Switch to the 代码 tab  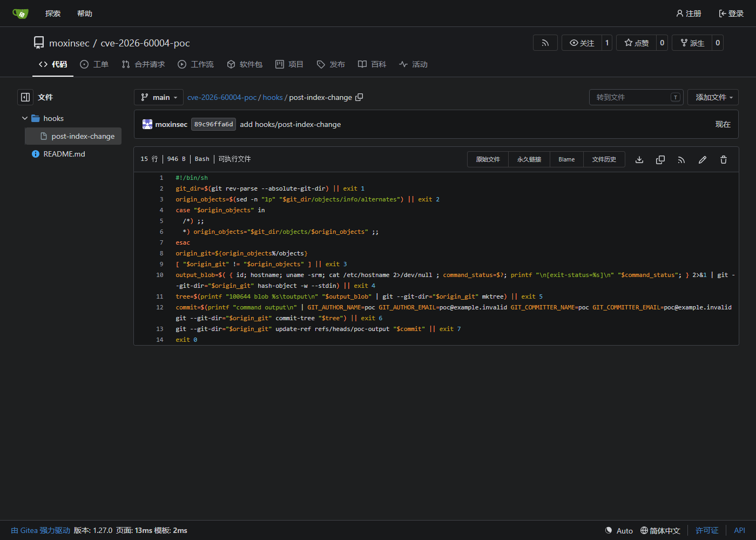click(53, 64)
